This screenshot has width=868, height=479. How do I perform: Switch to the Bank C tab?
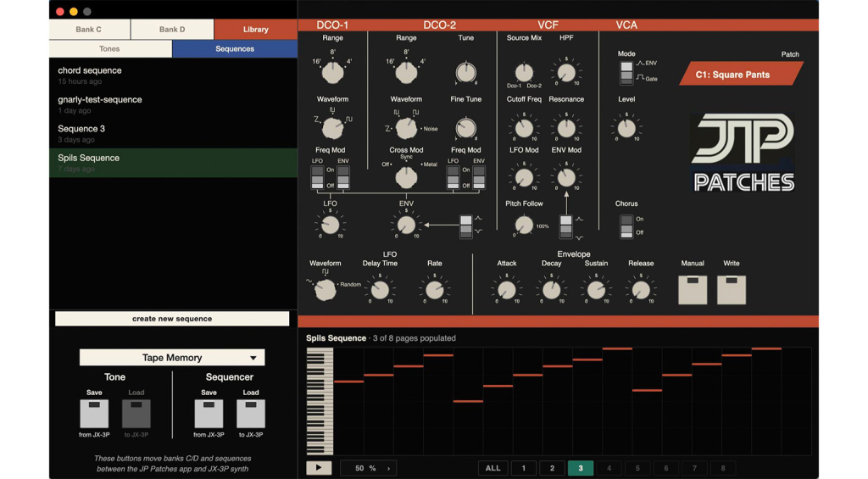click(x=89, y=30)
